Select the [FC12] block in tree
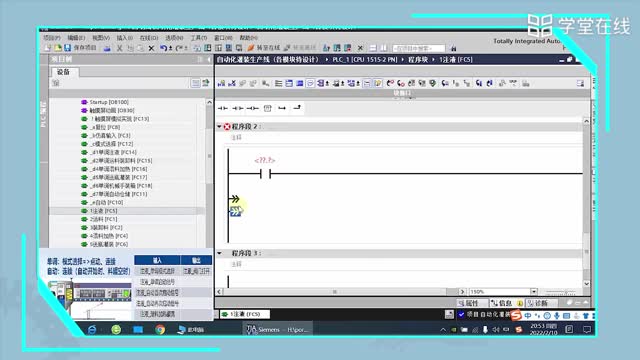Viewport: 640px width, 360px height. (107, 144)
